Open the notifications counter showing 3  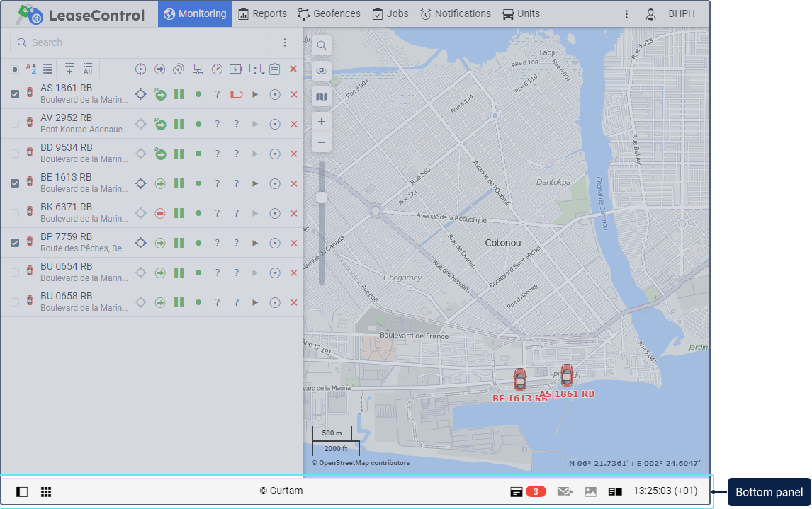click(x=529, y=491)
